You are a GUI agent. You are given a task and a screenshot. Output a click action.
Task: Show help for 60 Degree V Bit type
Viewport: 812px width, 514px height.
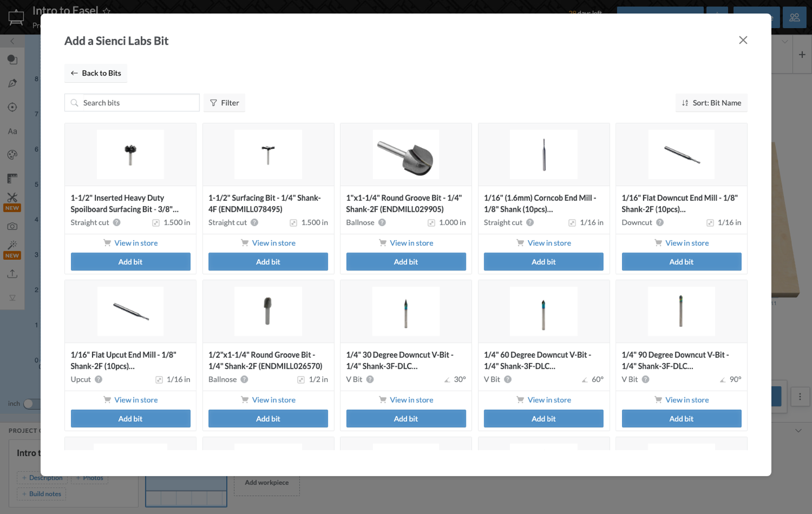508,379
